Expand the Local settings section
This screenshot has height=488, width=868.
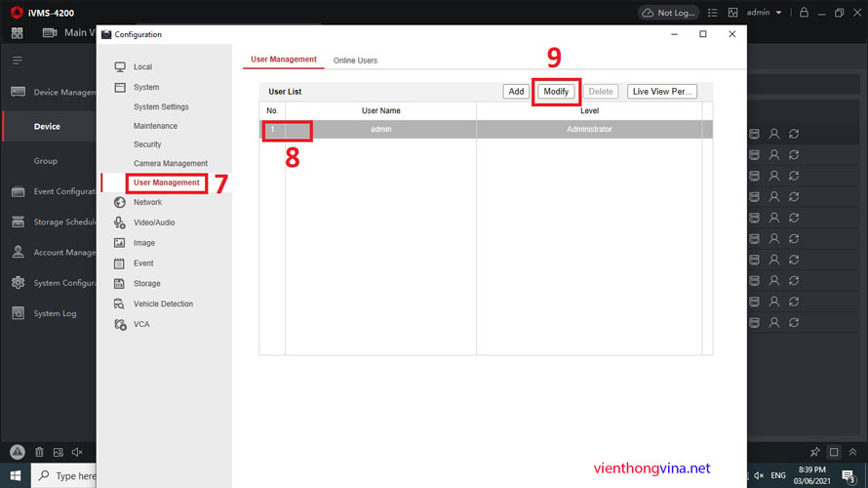point(142,66)
